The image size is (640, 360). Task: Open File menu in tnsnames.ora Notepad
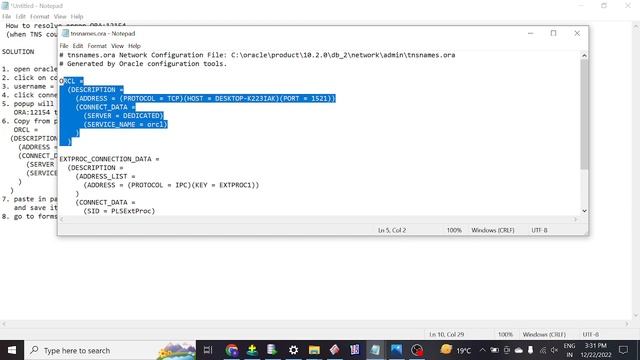point(64,46)
